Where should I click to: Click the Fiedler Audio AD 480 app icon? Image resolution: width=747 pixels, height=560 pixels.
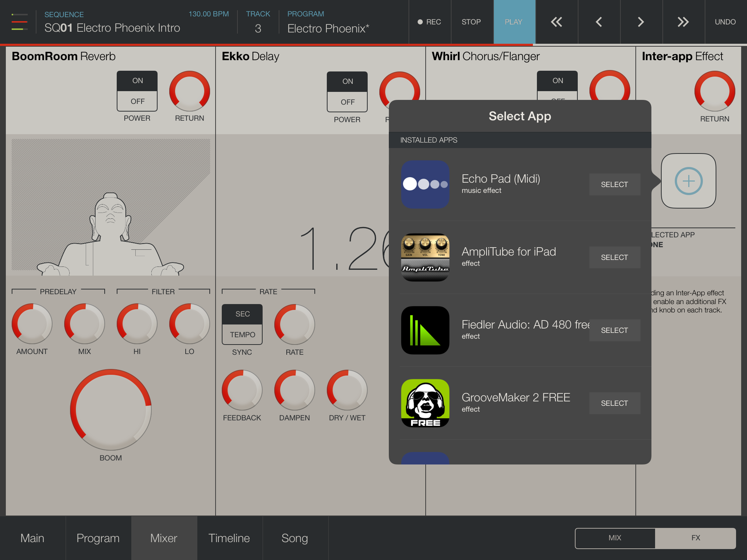tap(425, 330)
